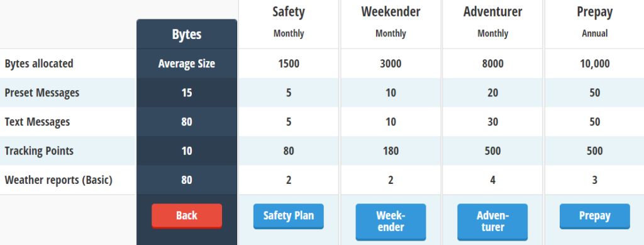
Task: Click the Average Size cell
Action: click(x=186, y=64)
